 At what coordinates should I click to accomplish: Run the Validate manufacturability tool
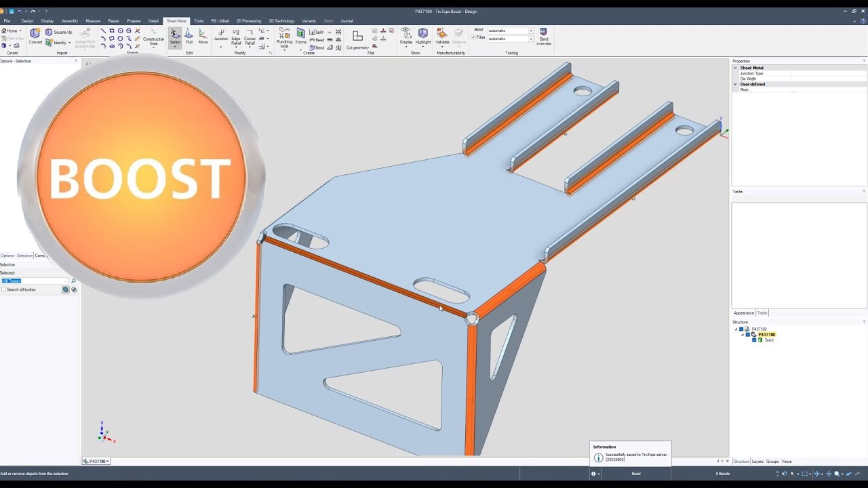pos(442,36)
